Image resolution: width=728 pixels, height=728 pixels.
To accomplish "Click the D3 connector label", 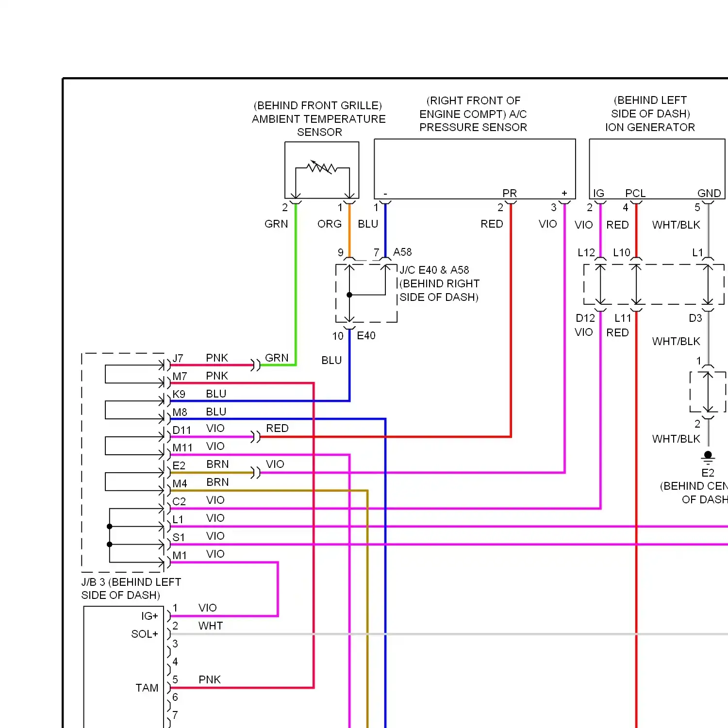I will pos(695,318).
